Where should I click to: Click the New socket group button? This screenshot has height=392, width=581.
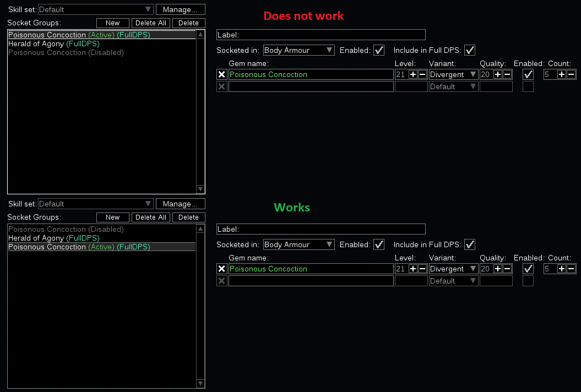point(112,23)
